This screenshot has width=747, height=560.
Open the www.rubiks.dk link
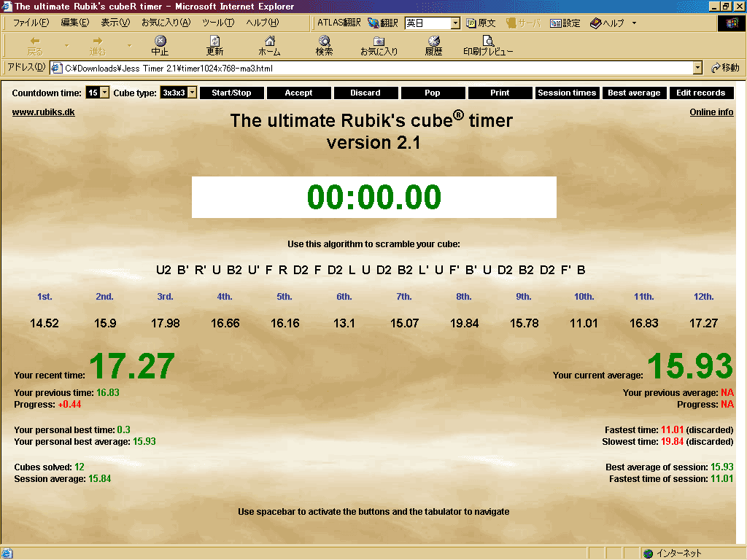[x=43, y=112]
